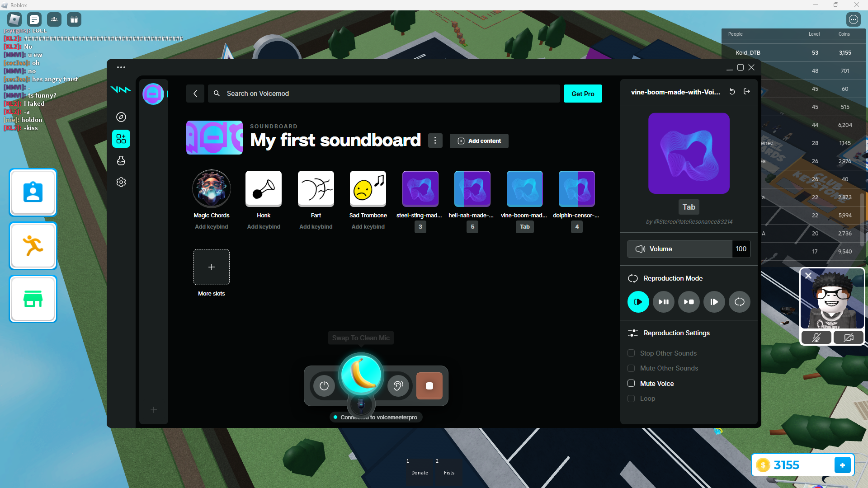Image resolution: width=868 pixels, height=488 pixels.
Task: Open the Roblox emote running-figure button
Action: tap(33, 246)
